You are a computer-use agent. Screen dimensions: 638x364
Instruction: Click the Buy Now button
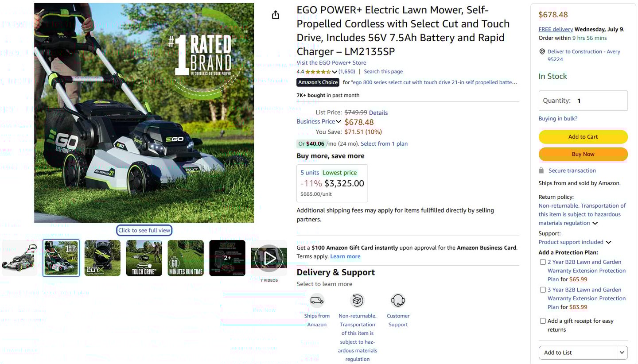[x=583, y=154]
